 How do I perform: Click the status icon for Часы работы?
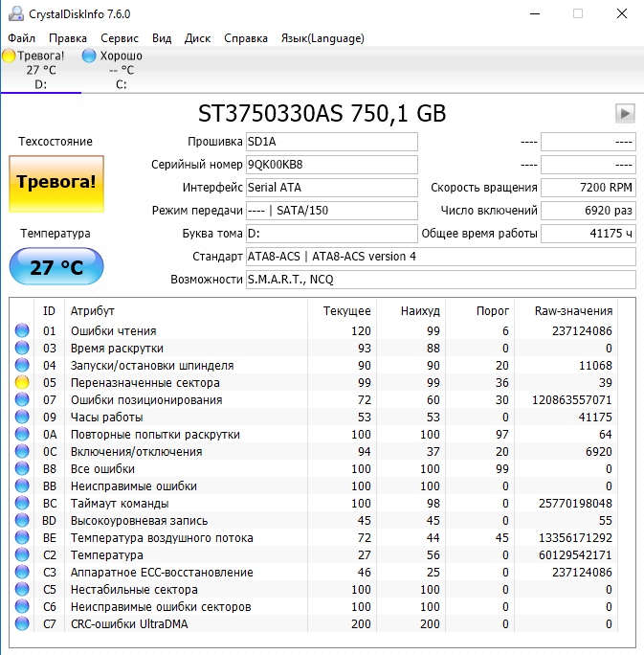(x=22, y=417)
